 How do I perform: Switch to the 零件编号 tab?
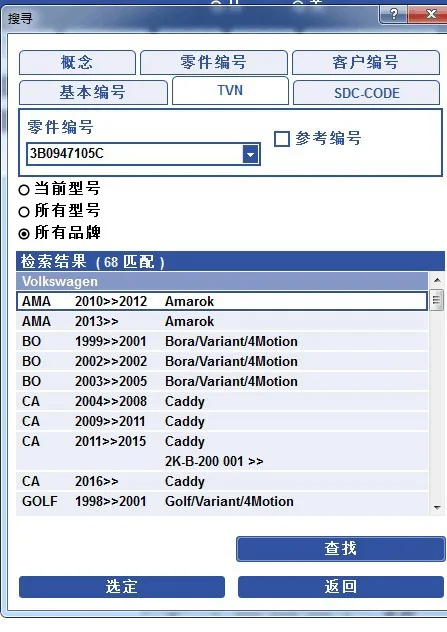214,62
